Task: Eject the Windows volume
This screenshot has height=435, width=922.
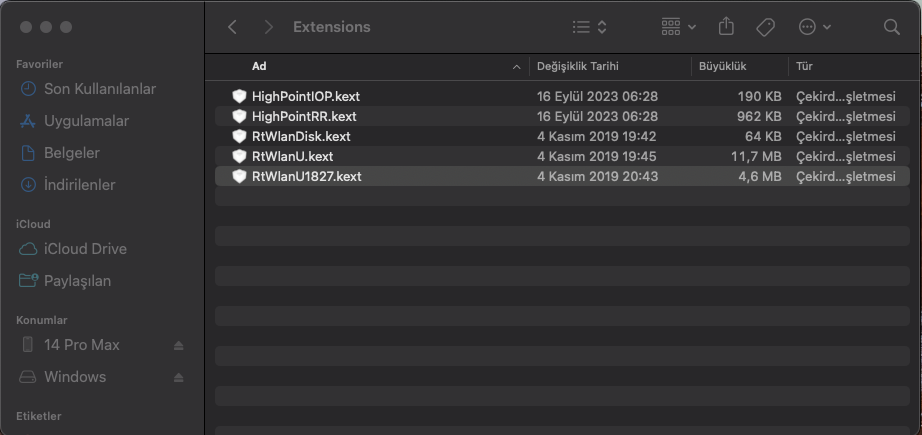Action: click(178, 377)
